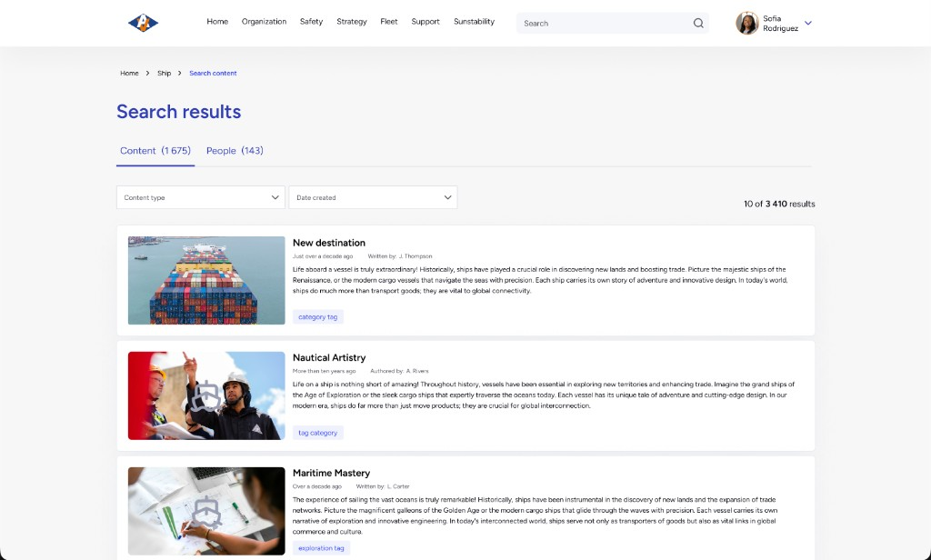Open the Strategy menu item

point(352,22)
